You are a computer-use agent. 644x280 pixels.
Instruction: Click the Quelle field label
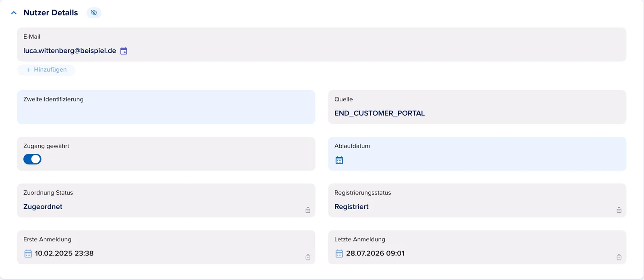pyautogui.click(x=344, y=99)
